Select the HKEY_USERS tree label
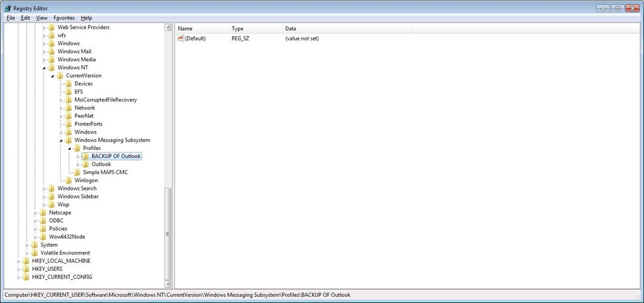The width and height of the screenshot is (644, 303). click(47, 269)
